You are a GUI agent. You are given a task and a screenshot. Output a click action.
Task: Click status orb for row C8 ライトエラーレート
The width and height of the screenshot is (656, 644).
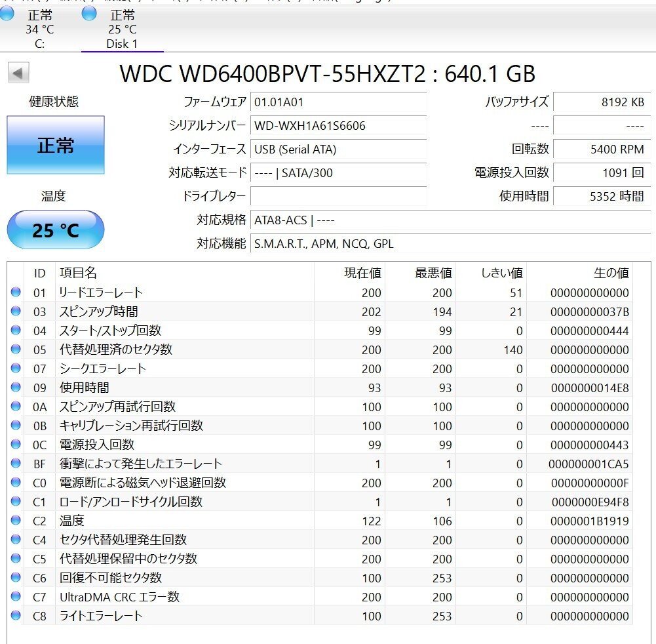click(x=16, y=615)
